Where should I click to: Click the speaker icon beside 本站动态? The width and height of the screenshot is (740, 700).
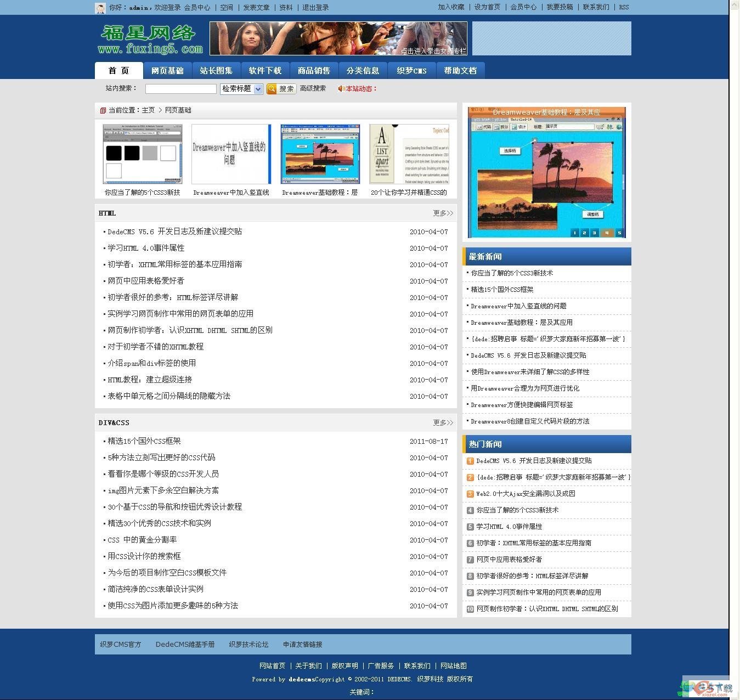coord(341,88)
